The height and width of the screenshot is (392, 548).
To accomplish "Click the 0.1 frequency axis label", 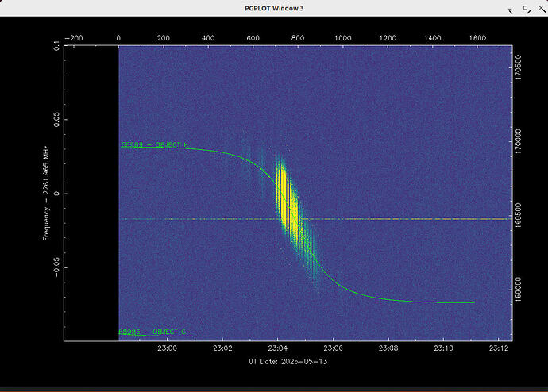I will (56, 46).
